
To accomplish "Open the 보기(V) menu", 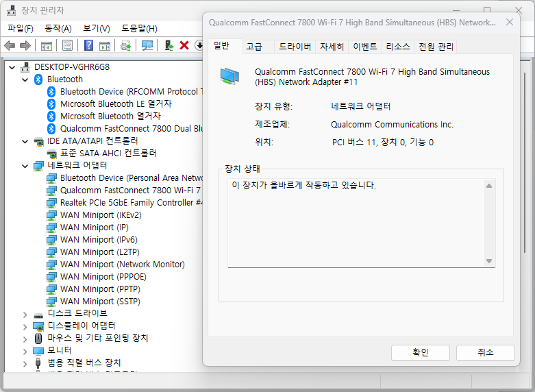I will tap(97, 28).
